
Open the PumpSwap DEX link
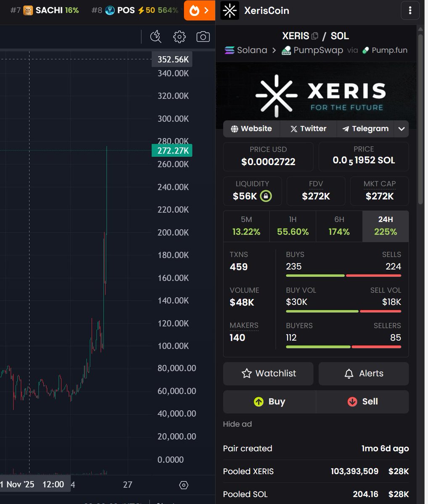pos(312,50)
